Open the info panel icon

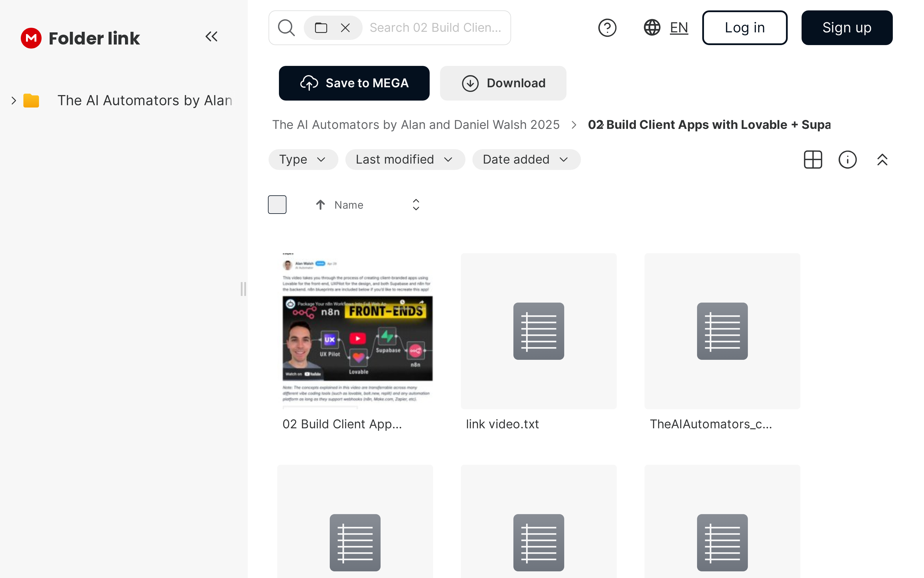847,160
